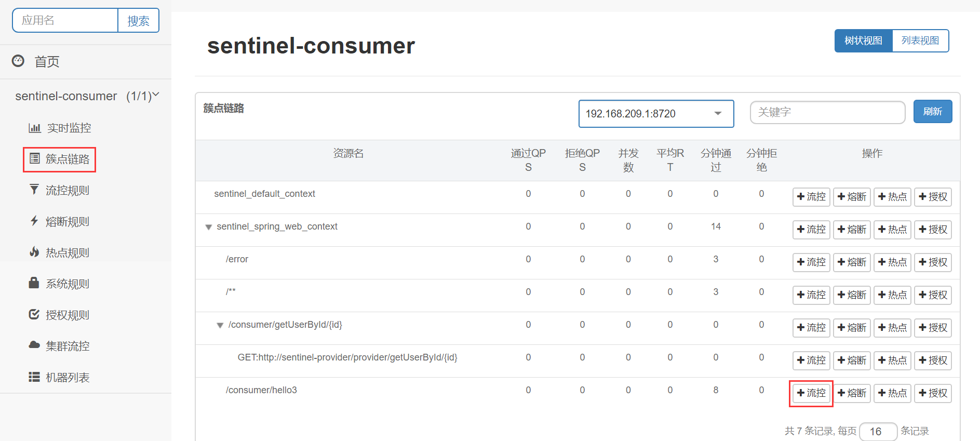Viewport: 980px width, 441px height.
Task: Click the flame icon for 热点规则
Action: (x=34, y=252)
